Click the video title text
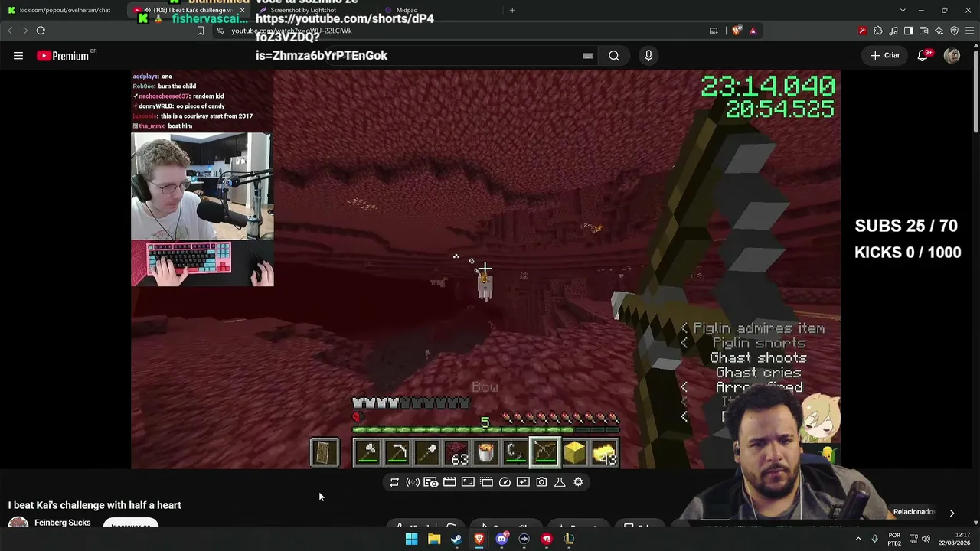Viewport: 980px width, 551px height. coord(95,505)
